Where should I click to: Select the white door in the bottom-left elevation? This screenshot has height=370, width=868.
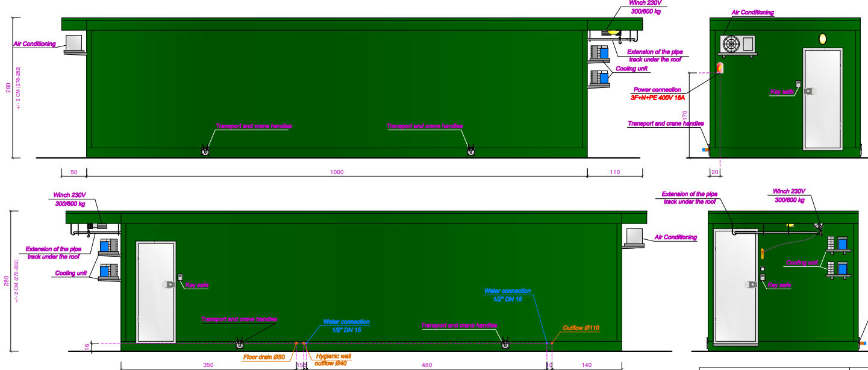click(x=156, y=292)
